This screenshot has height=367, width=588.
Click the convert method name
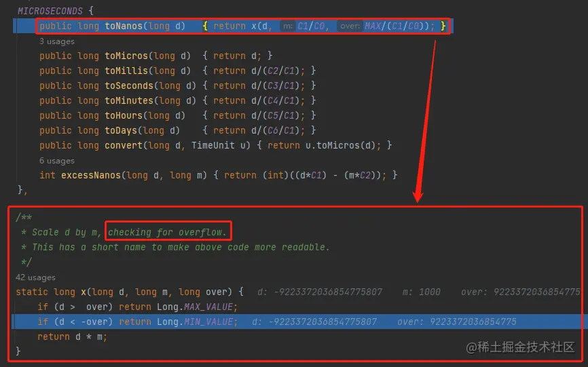[x=124, y=145]
